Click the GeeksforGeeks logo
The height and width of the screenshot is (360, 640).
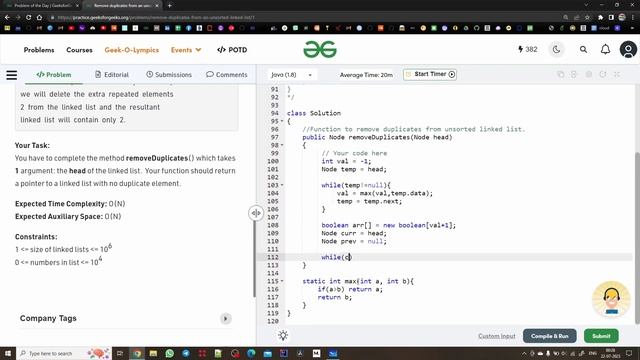pyautogui.click(x=320, y=49)
